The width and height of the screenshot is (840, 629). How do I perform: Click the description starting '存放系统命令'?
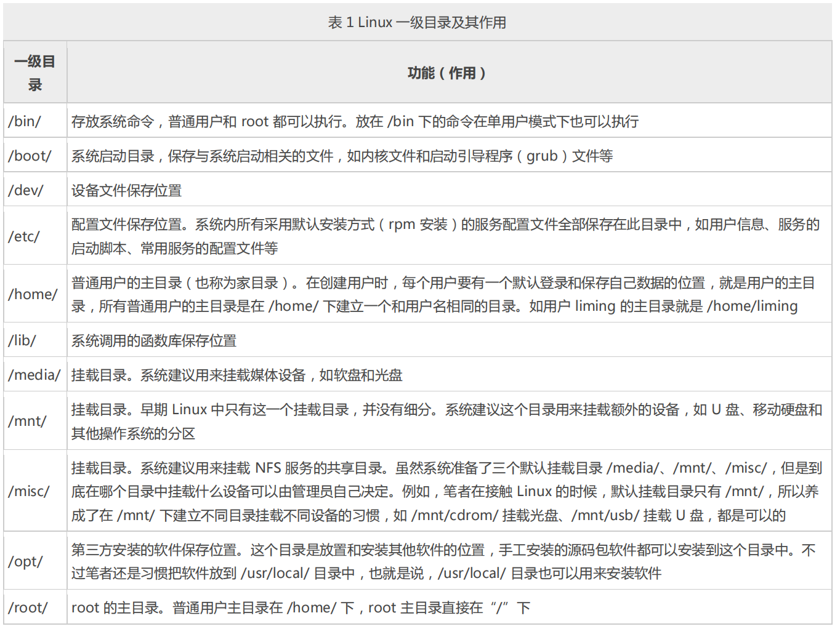tap(355, 121)
